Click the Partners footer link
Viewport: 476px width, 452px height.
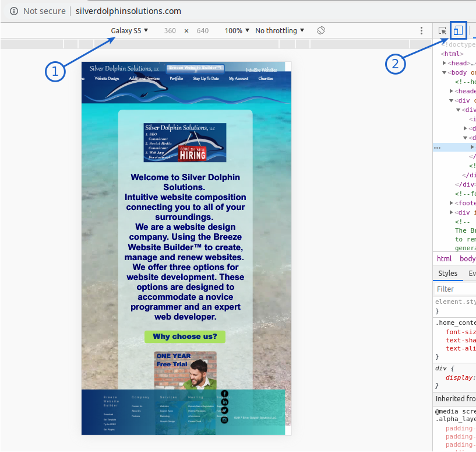tap(136, 416)
